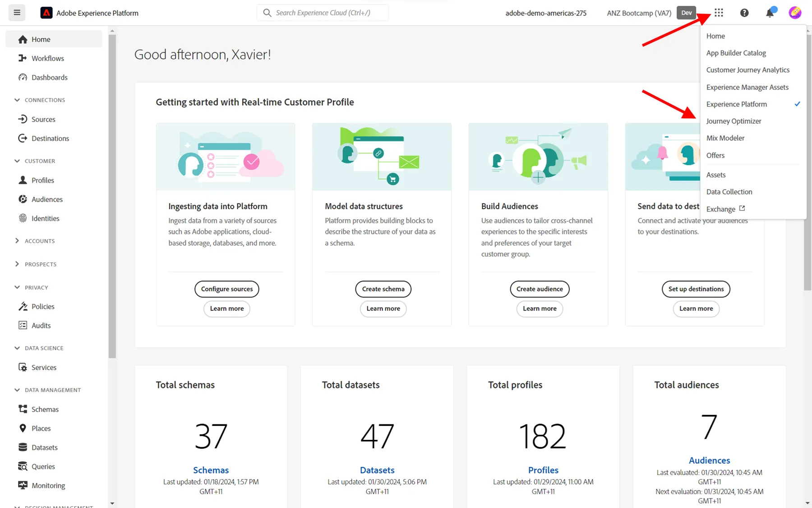
Task: Expand the ACCOUNTS section
Action: click(17, 241)
